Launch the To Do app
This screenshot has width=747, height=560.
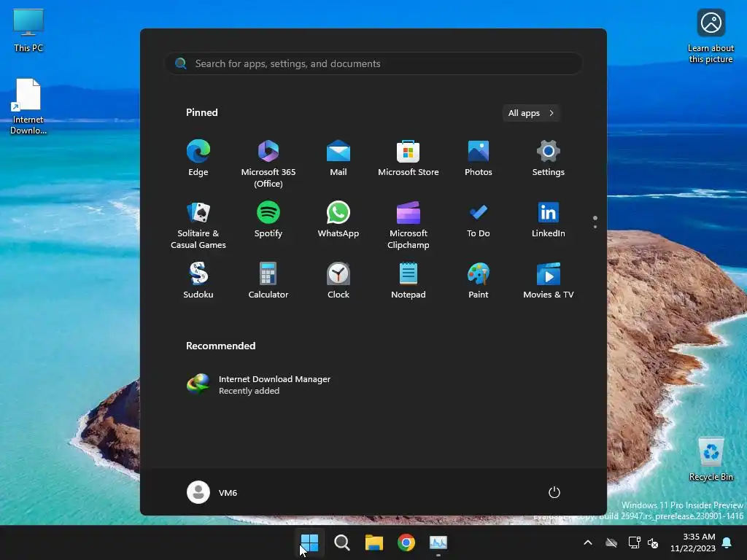tap(479, 219)
